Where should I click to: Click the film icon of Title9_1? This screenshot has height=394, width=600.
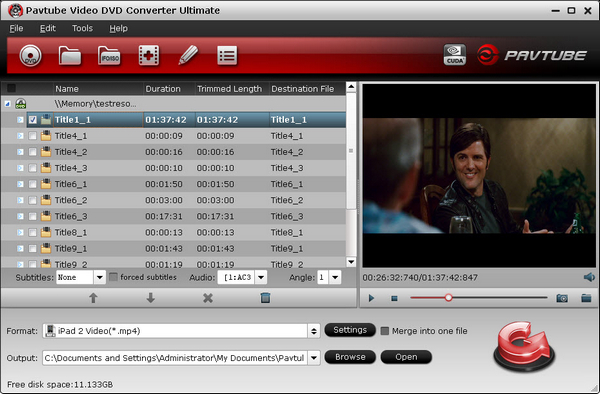coord(46,248)
